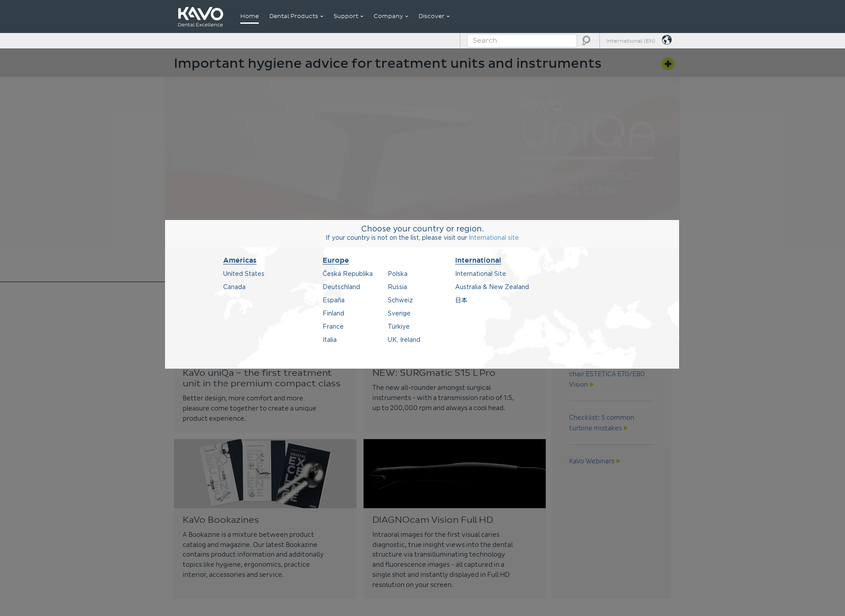Click the search magnifier icon
Image resolution: width=845 pixels, height=616 pixels.
tap(586, 40)
